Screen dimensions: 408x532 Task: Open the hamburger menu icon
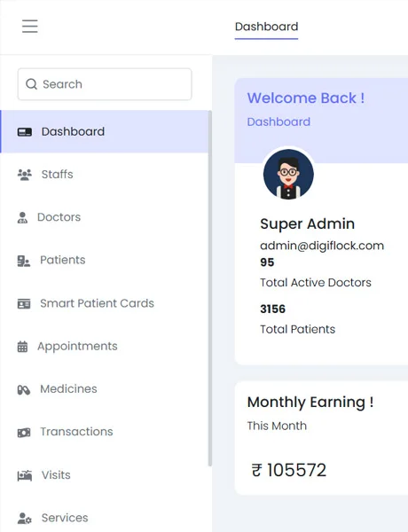[30, 26]
